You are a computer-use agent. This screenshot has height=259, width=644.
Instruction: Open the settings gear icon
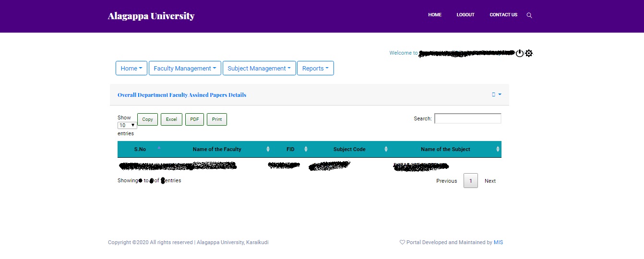pos(529,53)
